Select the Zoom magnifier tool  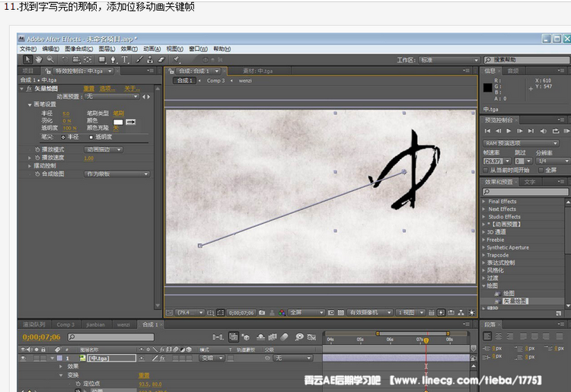pyautogui.click(x=50, y=59)
